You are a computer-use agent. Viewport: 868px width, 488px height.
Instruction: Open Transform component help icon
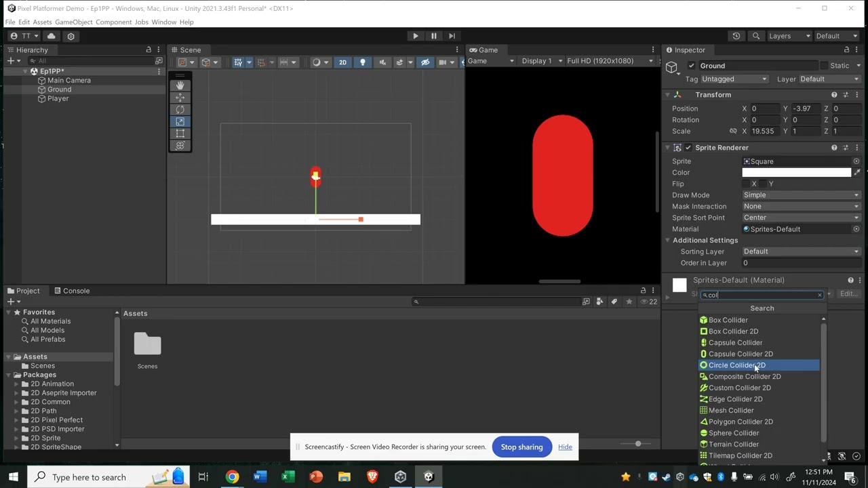pyautogui.click(x=834, y=95)
